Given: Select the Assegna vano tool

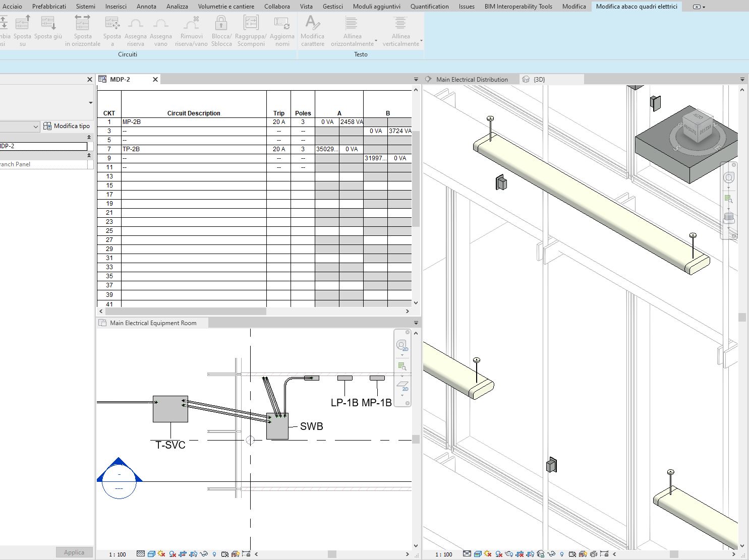Looking at the screenshot, I should [161, 30].
